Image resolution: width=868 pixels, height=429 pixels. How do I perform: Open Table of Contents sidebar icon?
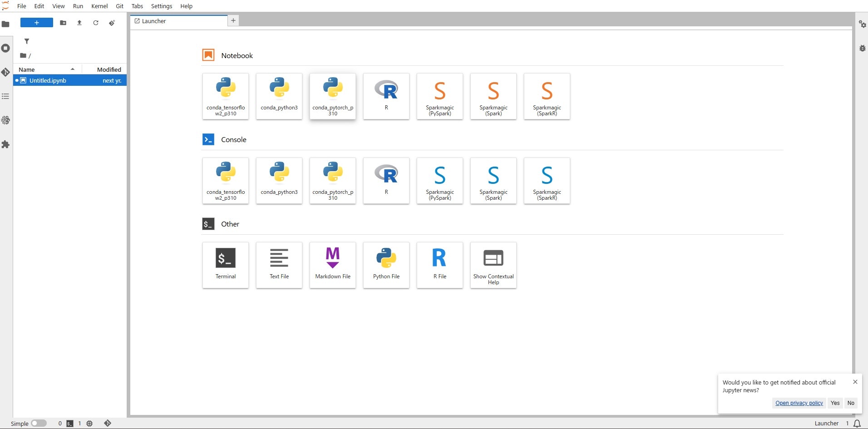[5, 96]
